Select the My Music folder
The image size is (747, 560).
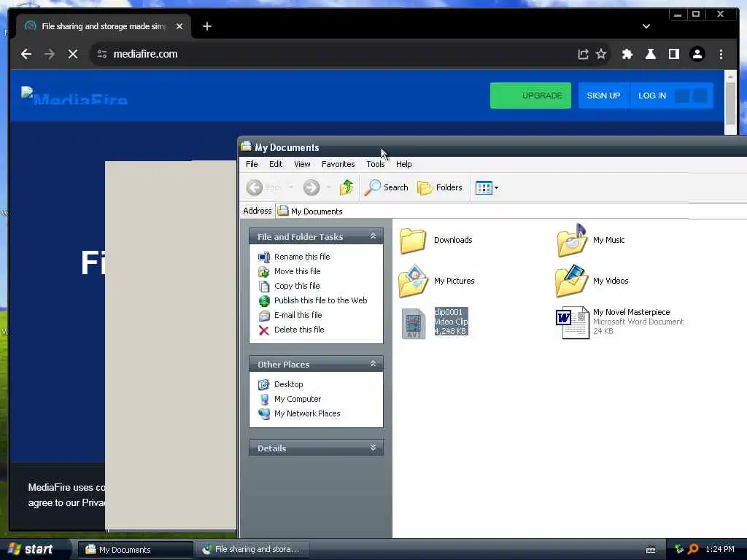pyautogui.click(x=591, y=240)
